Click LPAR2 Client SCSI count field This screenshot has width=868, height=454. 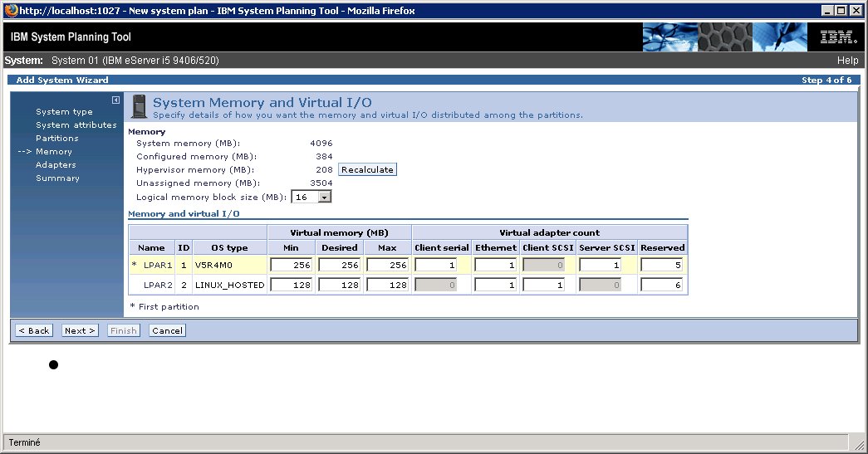(x=543, y=286)
